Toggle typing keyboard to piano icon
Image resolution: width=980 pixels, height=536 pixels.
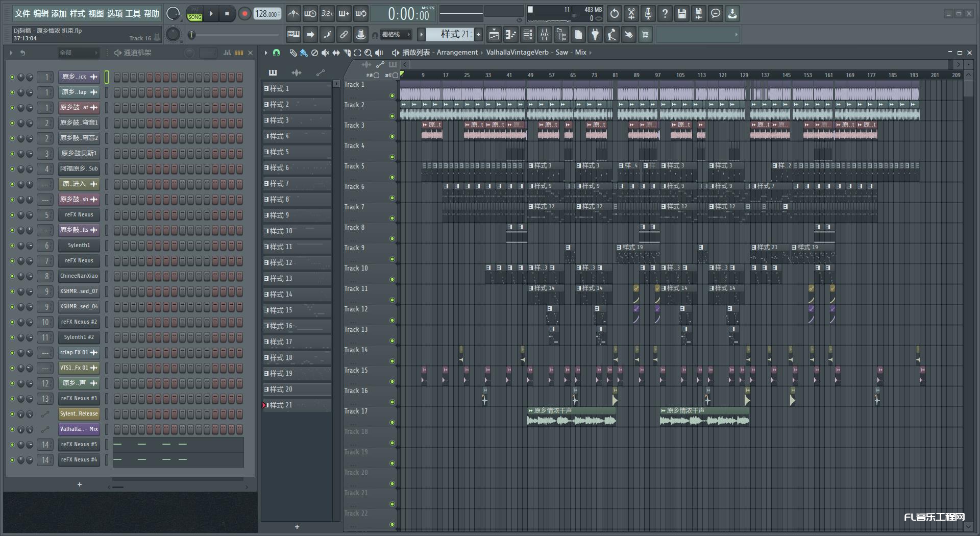point(293,35)
